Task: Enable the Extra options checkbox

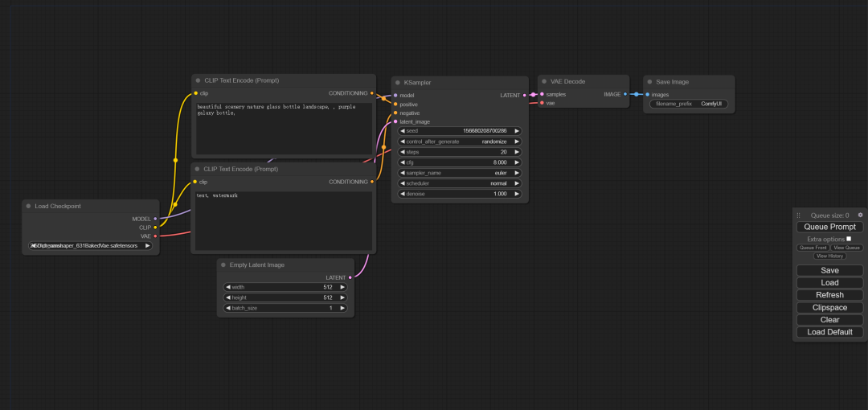Action: tap(849, 239)
